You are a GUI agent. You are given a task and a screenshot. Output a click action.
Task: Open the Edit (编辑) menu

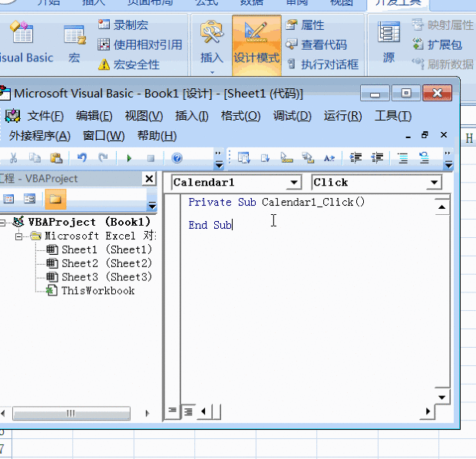pos(94,116)
